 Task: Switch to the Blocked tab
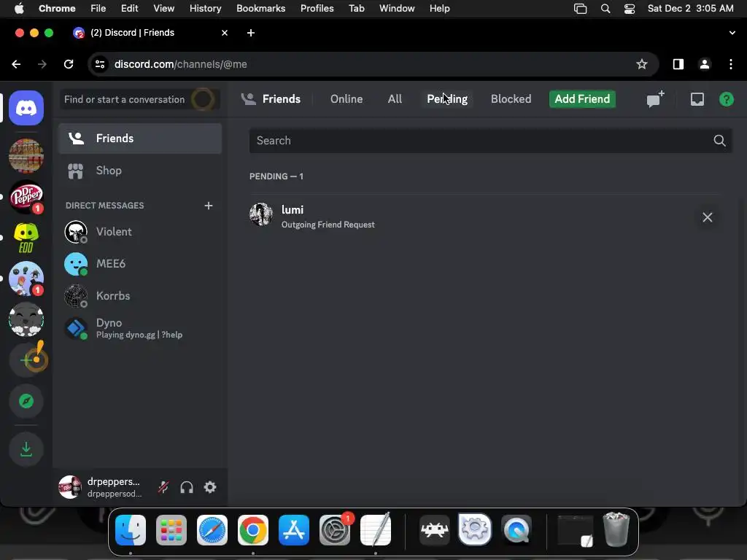click(511, 99)
